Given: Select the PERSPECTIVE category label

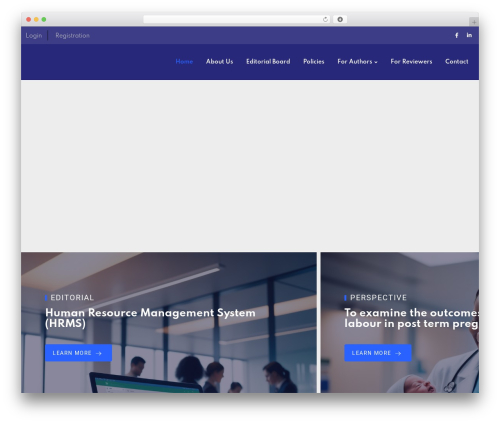Looking at the screenshot, I should [378, 298].
